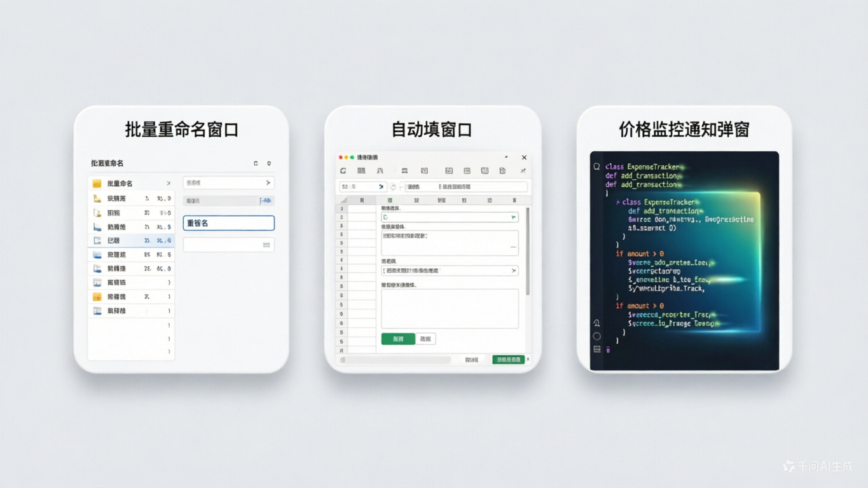Click the second form text area with the dash mark
868x488 pixels.
coord(450,243)
